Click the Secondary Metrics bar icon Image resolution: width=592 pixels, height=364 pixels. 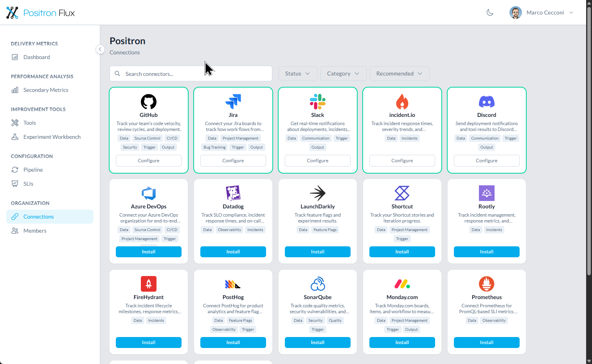[15, 90]
